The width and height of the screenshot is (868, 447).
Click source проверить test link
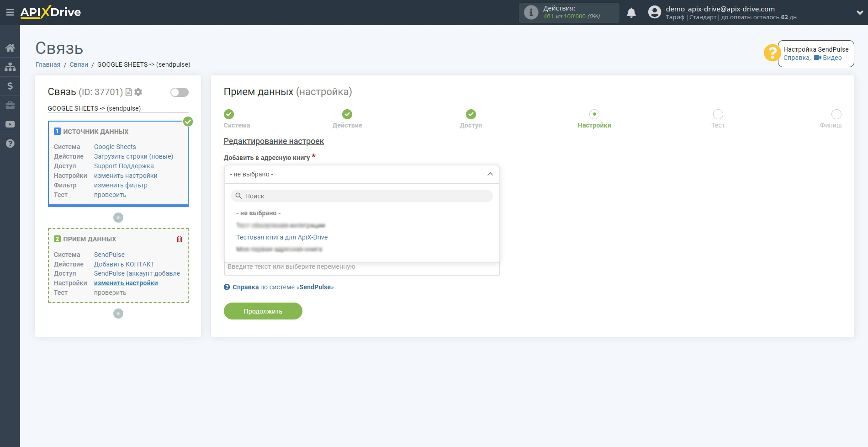[110, 195]
